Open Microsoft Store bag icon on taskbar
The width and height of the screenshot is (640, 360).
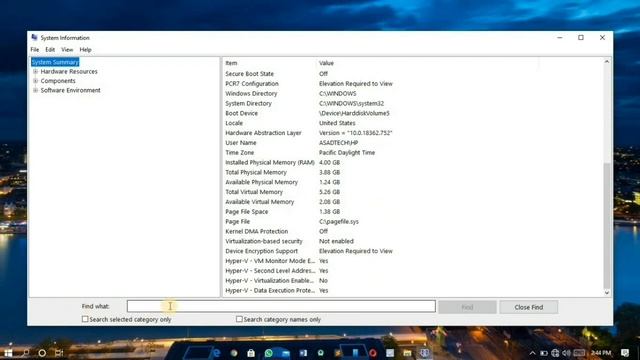coord(251,353)
